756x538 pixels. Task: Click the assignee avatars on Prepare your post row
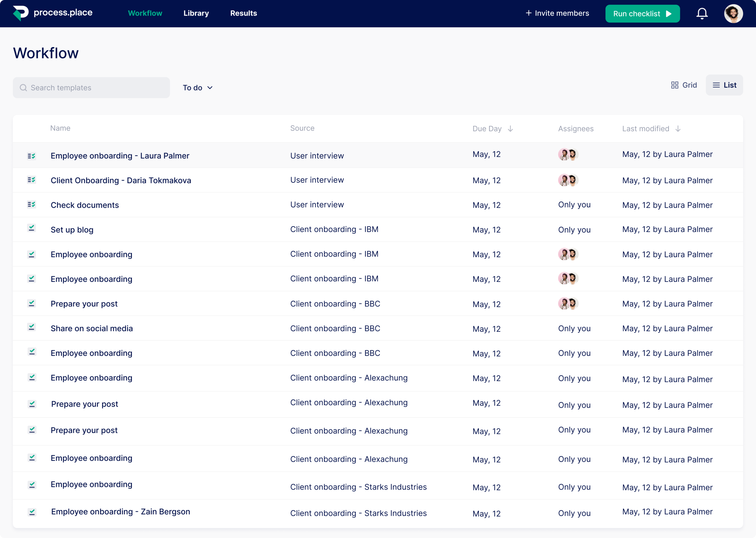[568, 303]
